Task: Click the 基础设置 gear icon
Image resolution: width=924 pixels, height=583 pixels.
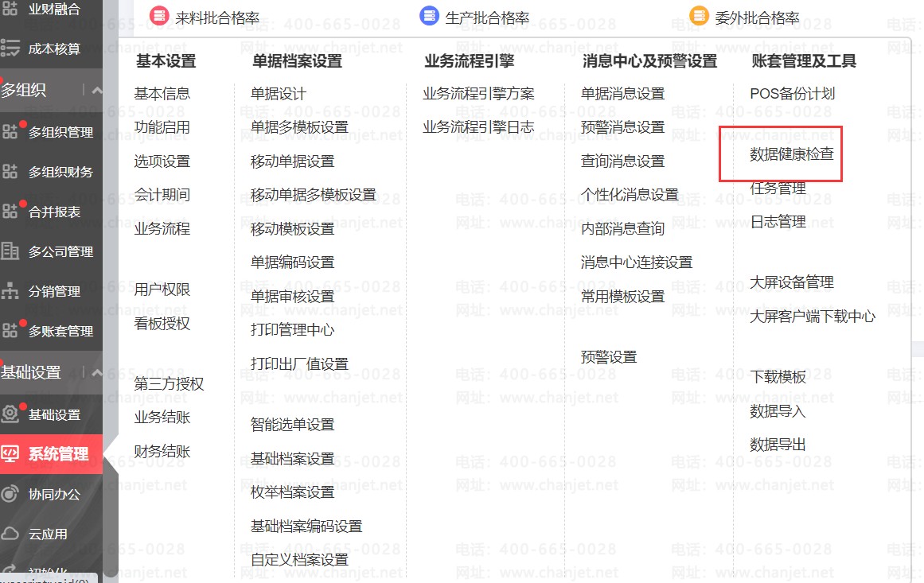Action: coord(10,414)
